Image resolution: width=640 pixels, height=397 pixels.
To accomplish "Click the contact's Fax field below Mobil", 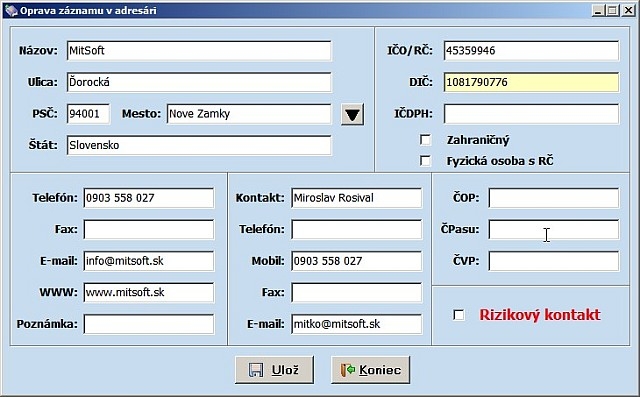I will (357, 292).
